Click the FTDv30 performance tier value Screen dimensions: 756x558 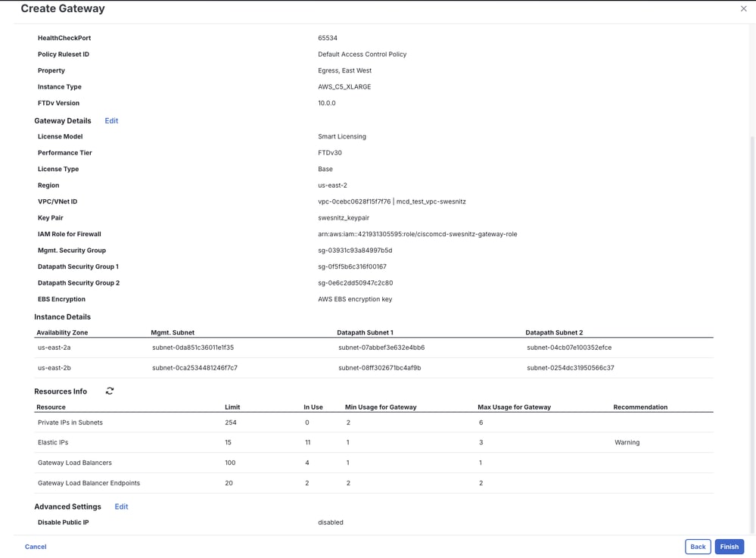click(330, 153)
